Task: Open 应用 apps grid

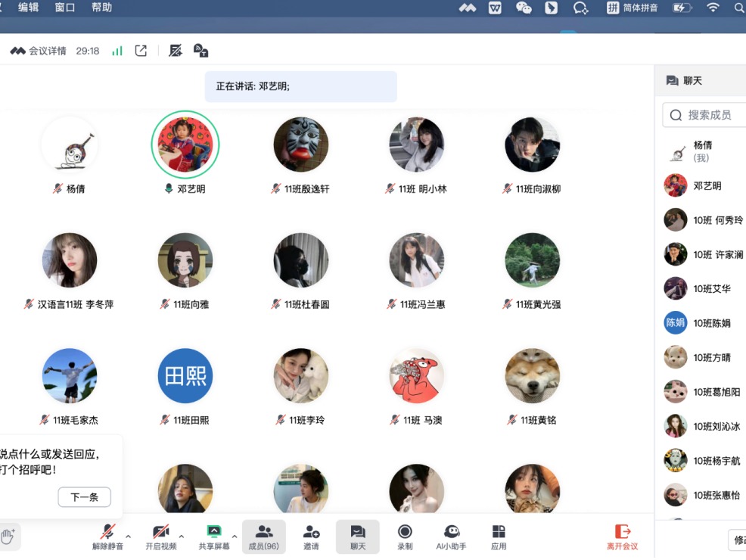Action: point(499,537)
